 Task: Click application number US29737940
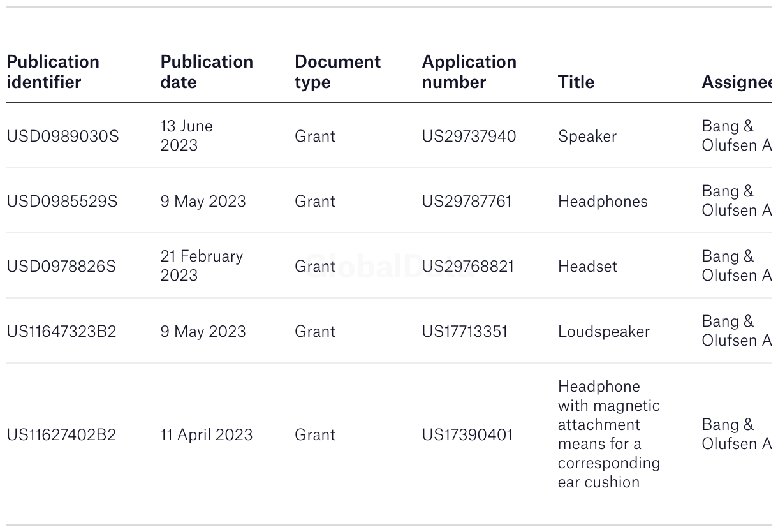(x=469, y=137)
